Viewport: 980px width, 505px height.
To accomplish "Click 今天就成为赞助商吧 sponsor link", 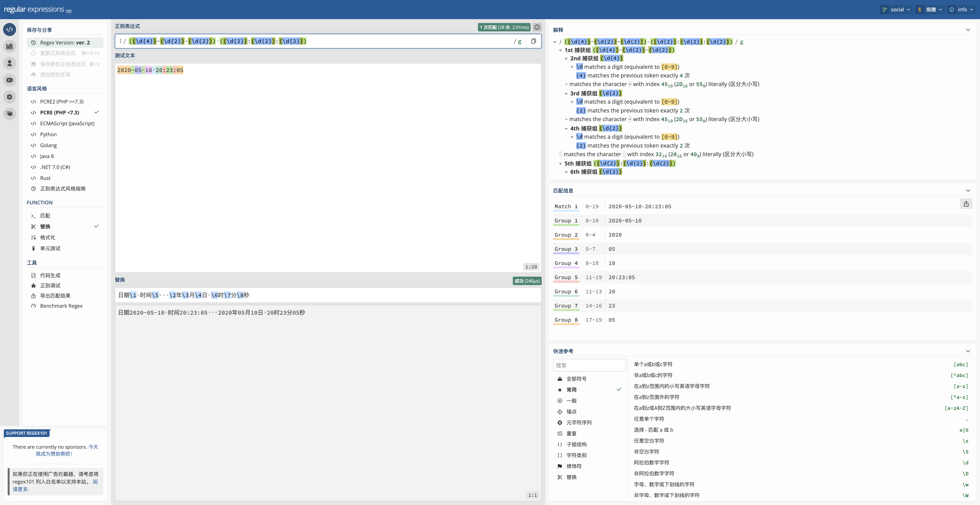I will (x=67, y=451).
